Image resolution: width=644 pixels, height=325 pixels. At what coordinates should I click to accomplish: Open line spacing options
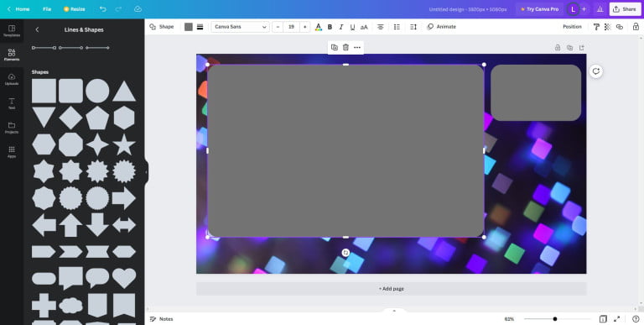point(413,27)
